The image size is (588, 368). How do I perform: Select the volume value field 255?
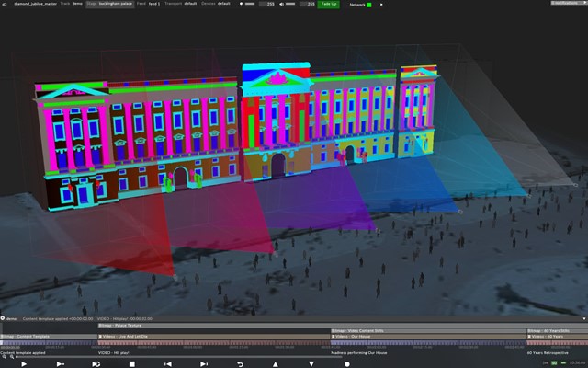coord(307,4)
